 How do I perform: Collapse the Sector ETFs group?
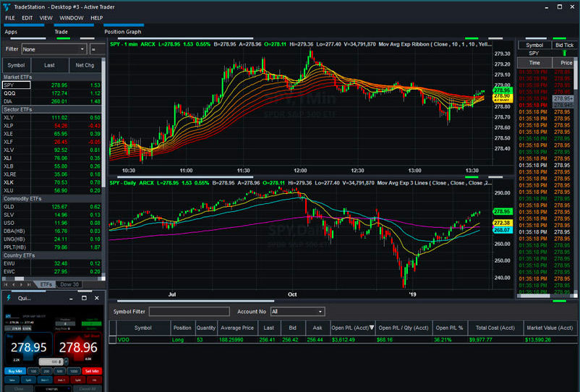pyautogui.click(x=52, y=109)
